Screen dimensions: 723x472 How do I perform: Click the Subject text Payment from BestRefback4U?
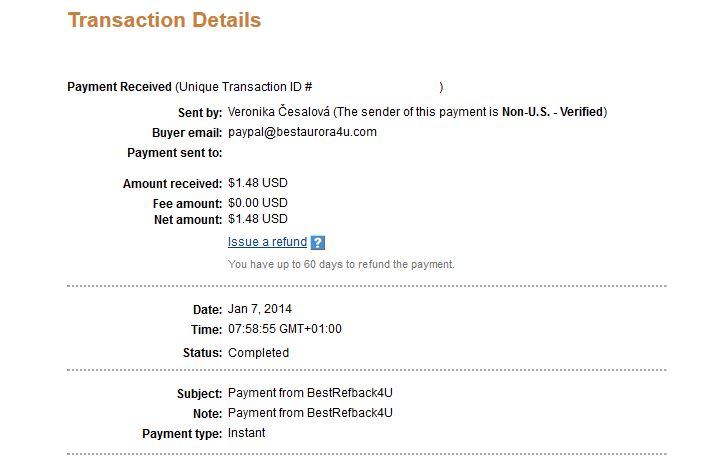[x=310, y=393]
